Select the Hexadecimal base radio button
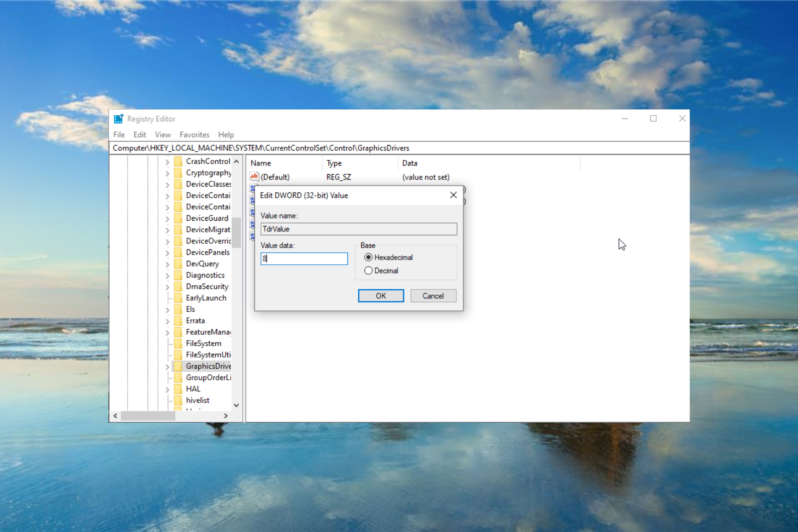Viewport: 798px width, 532px height. coord(368,257)
